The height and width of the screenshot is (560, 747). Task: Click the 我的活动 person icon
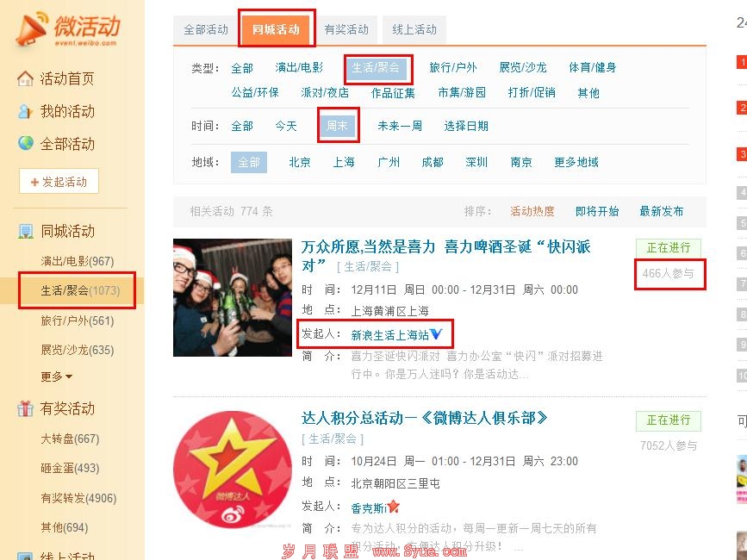[25, 111]
